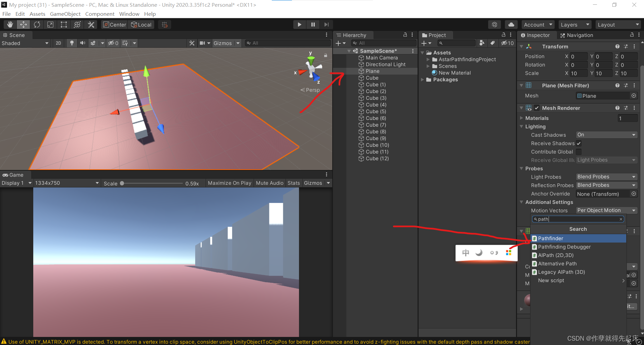
Task: Open Window menu
Action: click(129, 14)
